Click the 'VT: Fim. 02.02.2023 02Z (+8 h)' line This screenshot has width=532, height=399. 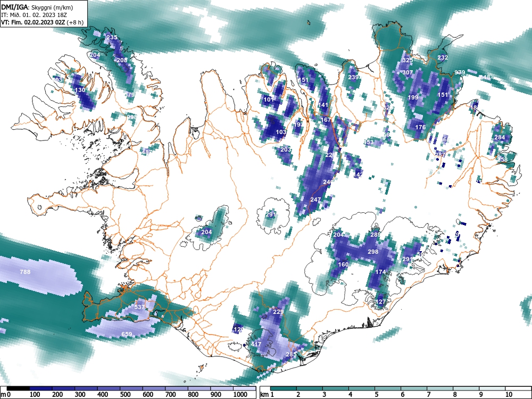tap(42, 22)
